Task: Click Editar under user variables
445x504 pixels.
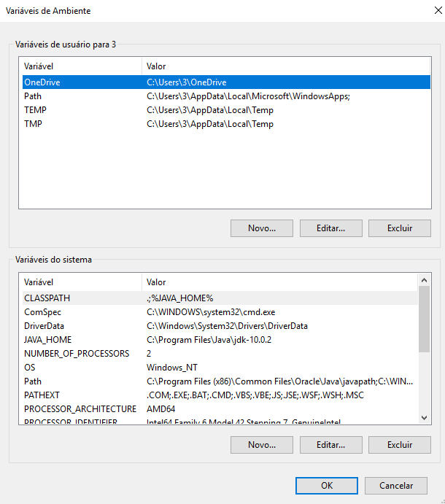Action: point(330,228)
